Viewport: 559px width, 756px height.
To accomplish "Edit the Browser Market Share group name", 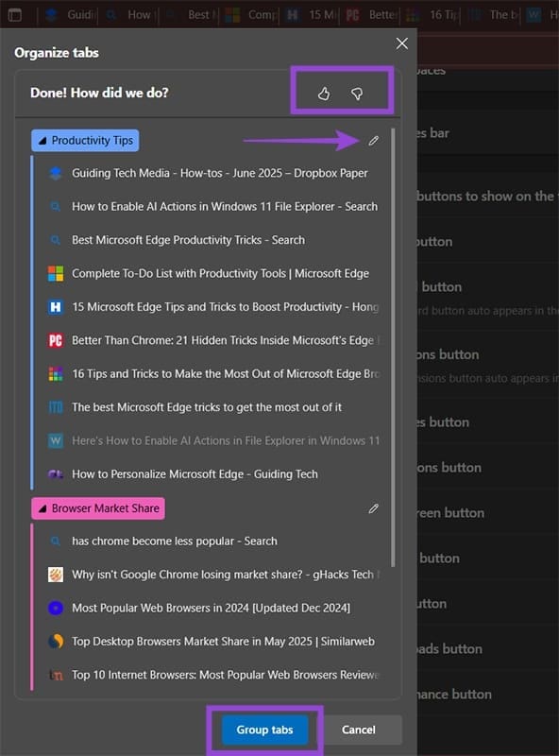I will pos(374,508).
